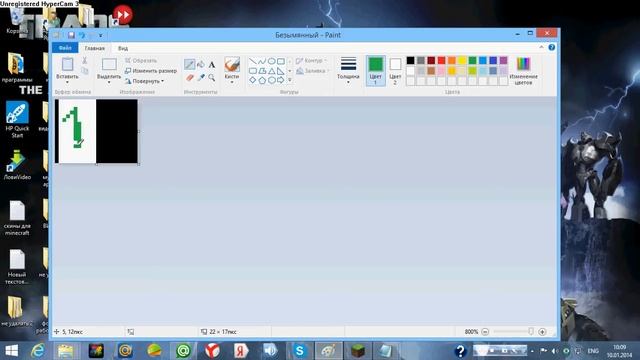This screenshot has height=360, width=640.
Task: Open Paint Help question mark icon
Action: [x=552, y=47]
